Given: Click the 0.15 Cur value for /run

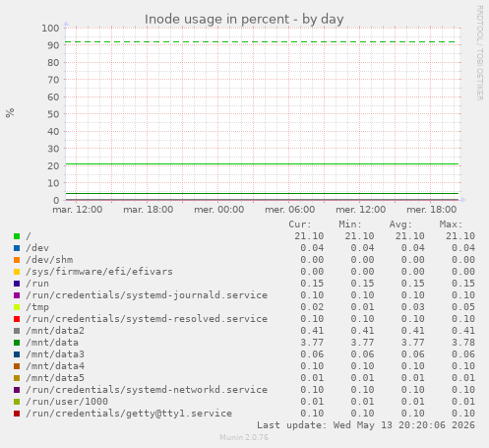Looking at the screenshot, I should pos(312,284).
